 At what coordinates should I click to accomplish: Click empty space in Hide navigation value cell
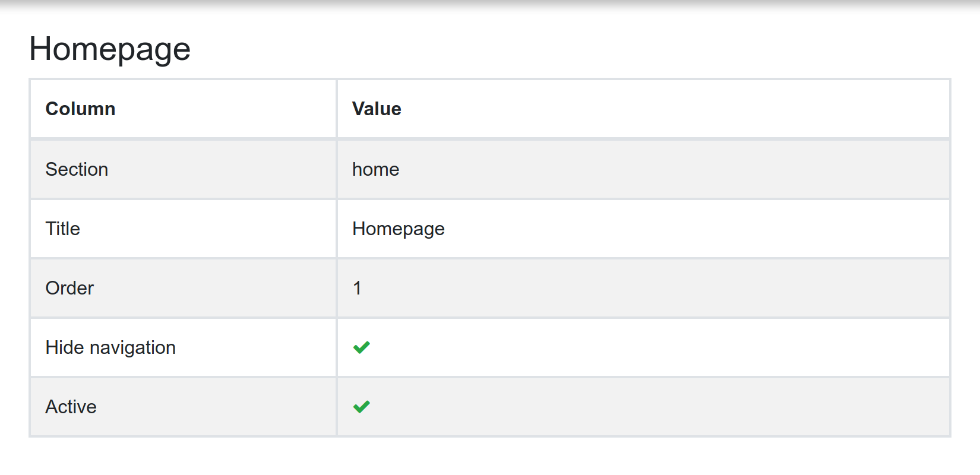click(x=659, y=347)
